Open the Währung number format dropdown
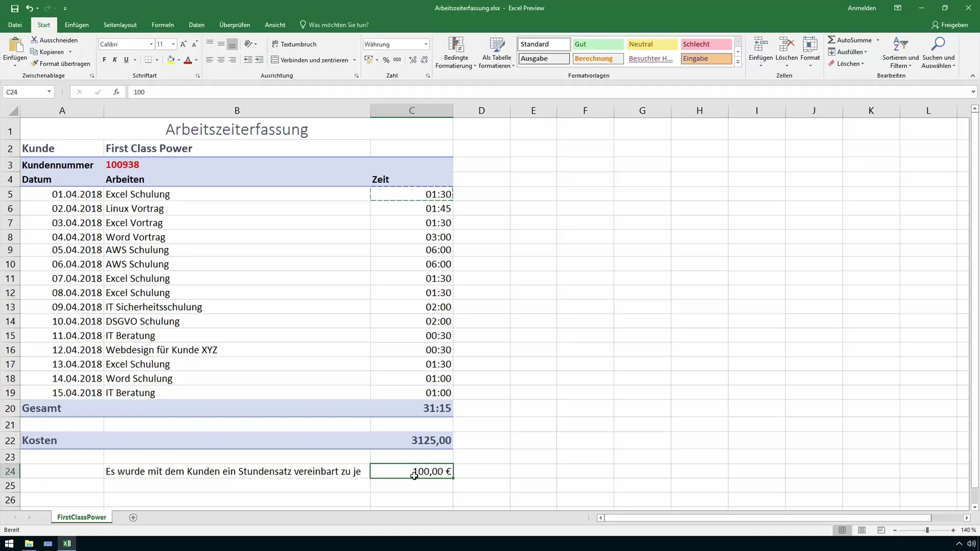The image size is (980, 551). [426, 44]
